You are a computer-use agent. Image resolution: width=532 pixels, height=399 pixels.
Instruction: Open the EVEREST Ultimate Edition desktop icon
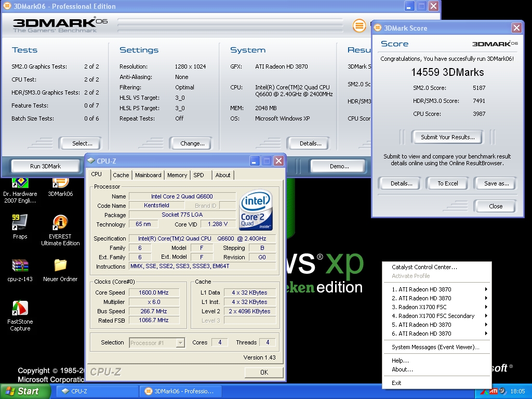pos(60,222)
